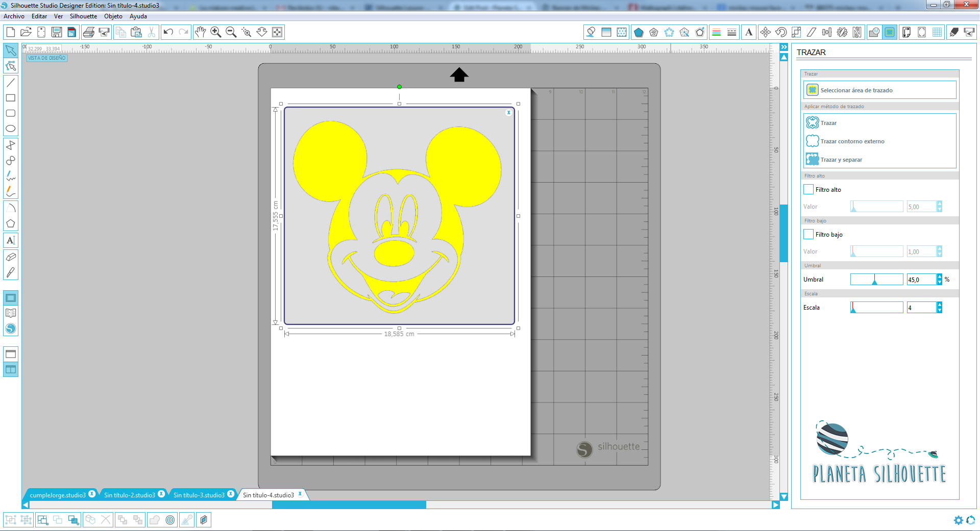This screenshot has width=980, height=531.
Task: Click the Umbral value field 45,0
Action: [921, 280]
